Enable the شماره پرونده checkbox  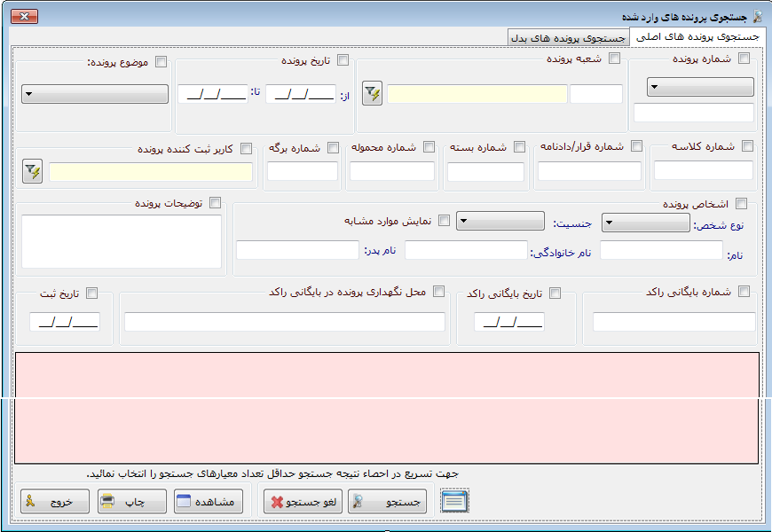[744, 59]
